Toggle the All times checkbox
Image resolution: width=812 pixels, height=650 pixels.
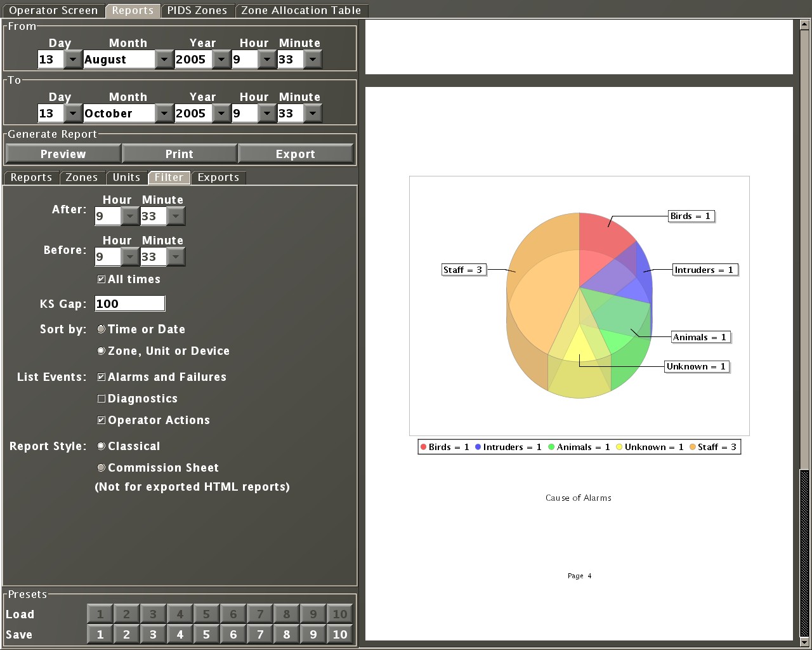(x=101, y=279)
